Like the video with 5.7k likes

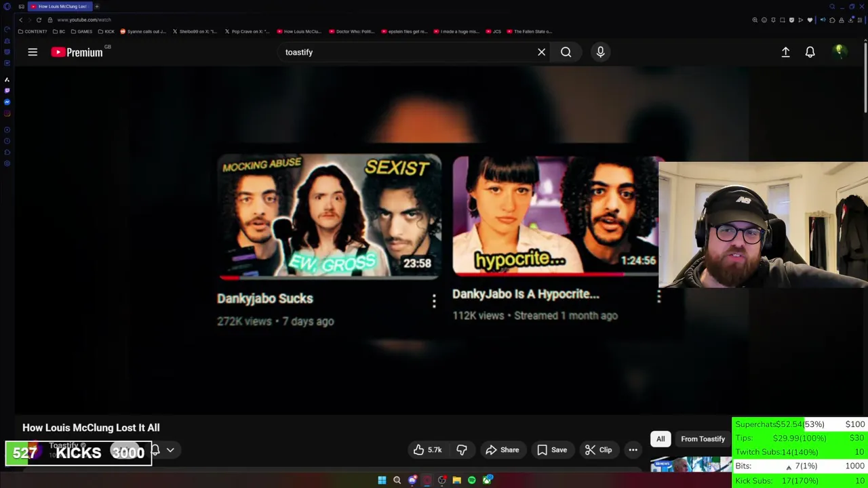(427, 450)
